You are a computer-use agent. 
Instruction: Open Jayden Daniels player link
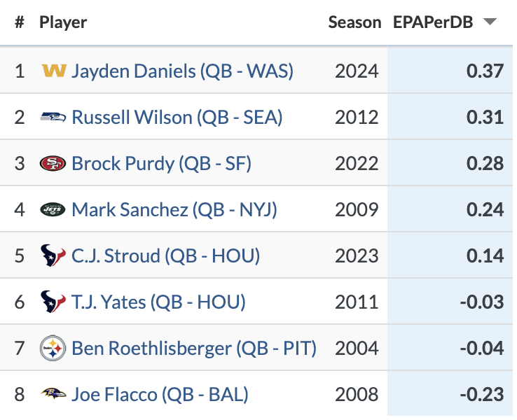coord(182,71)
